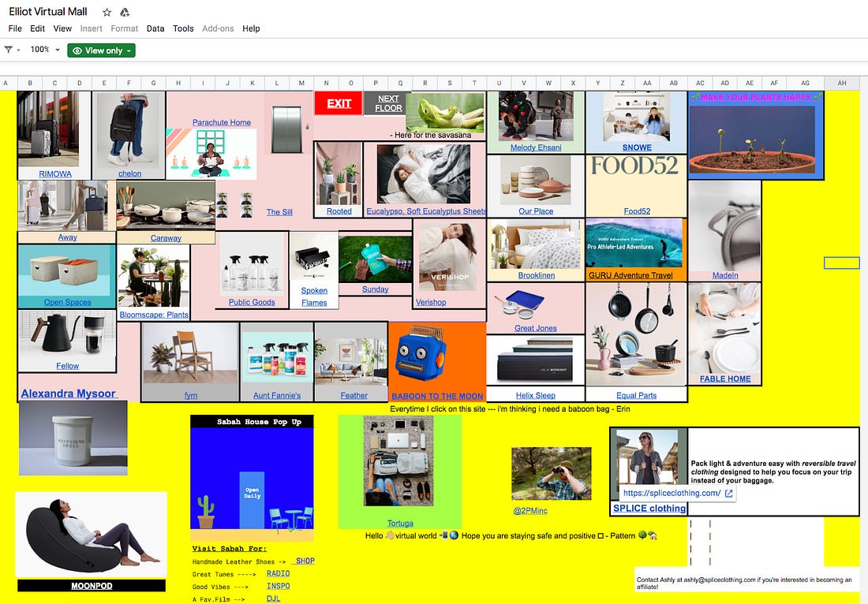Open the View only dropdown
This screenshot has height=604, width=868.
(x=101, y=50)
